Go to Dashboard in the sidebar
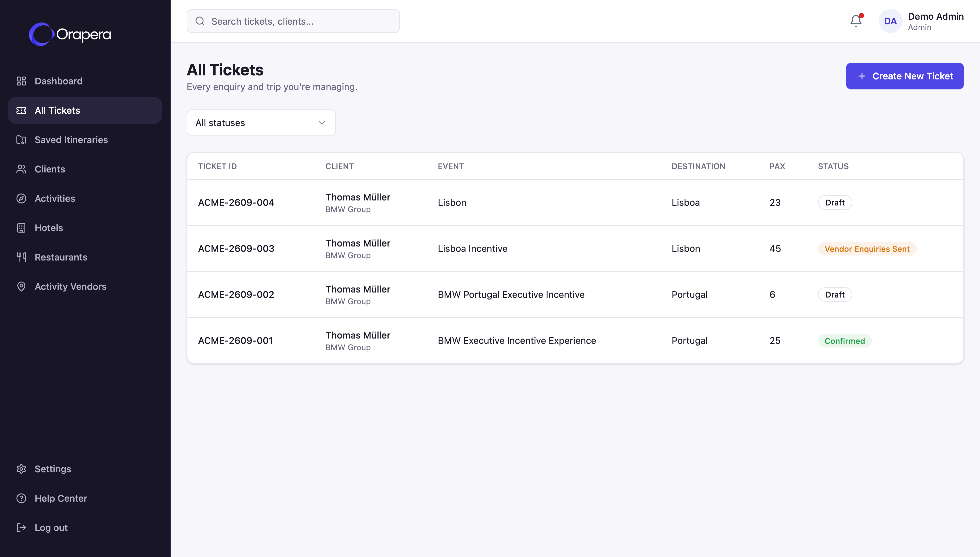Image resolution: width=980 pixels, height=557 pixels. [85, 81]
